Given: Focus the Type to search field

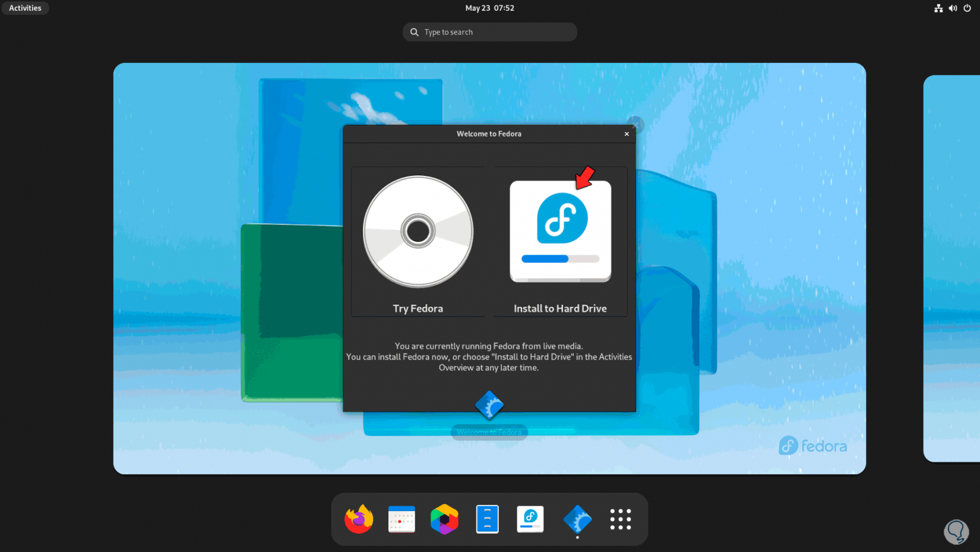Looking at the screenshot, I should (490, 32).
